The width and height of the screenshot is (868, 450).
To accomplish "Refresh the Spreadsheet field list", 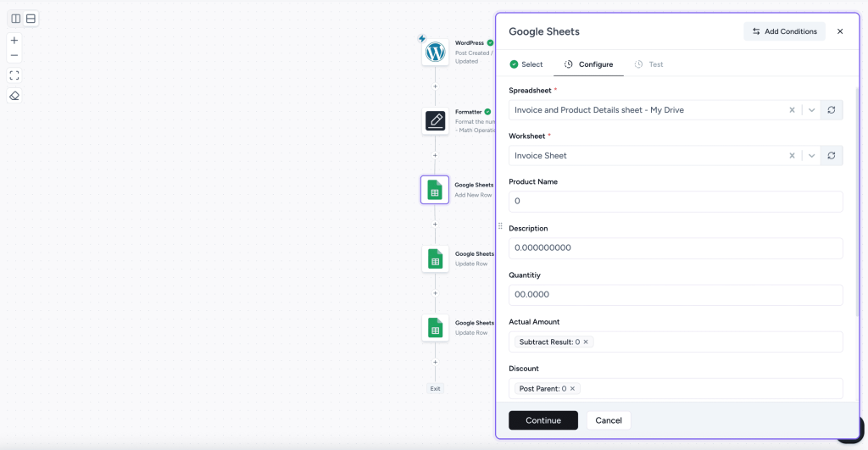I will coord(832,110).
